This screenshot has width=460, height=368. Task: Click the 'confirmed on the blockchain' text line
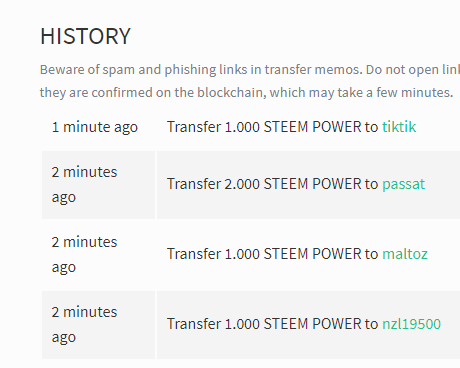246,93
